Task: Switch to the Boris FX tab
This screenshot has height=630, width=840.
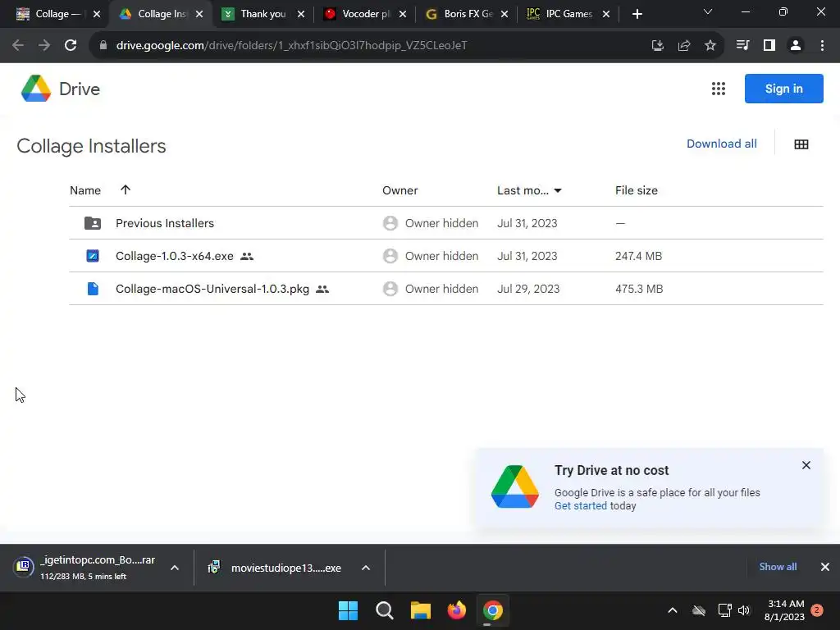Action: (467, 14)
